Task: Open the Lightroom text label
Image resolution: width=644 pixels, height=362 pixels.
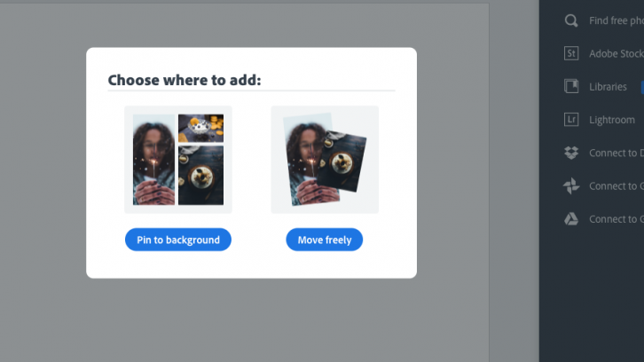Action: [x=612, y=120]
